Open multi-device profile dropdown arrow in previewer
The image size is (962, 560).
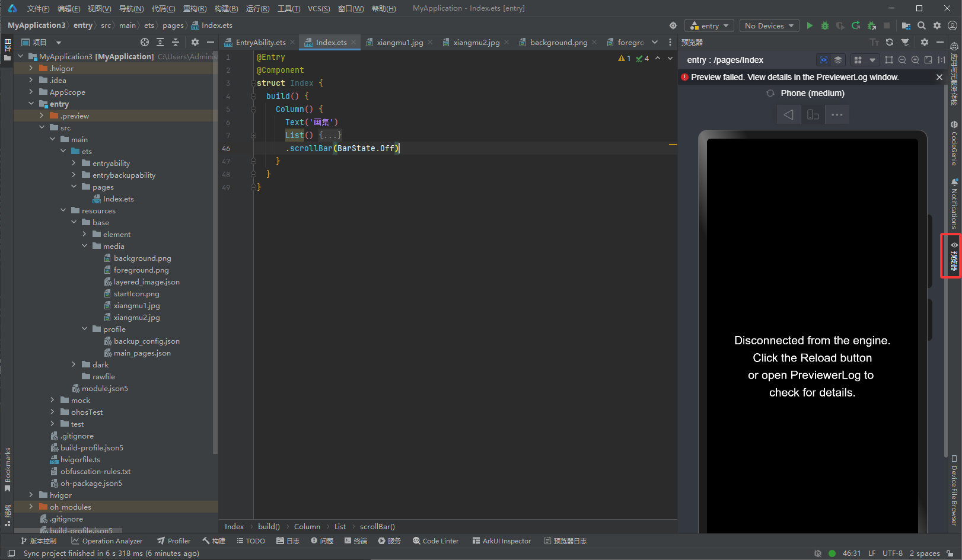(872, 60)
